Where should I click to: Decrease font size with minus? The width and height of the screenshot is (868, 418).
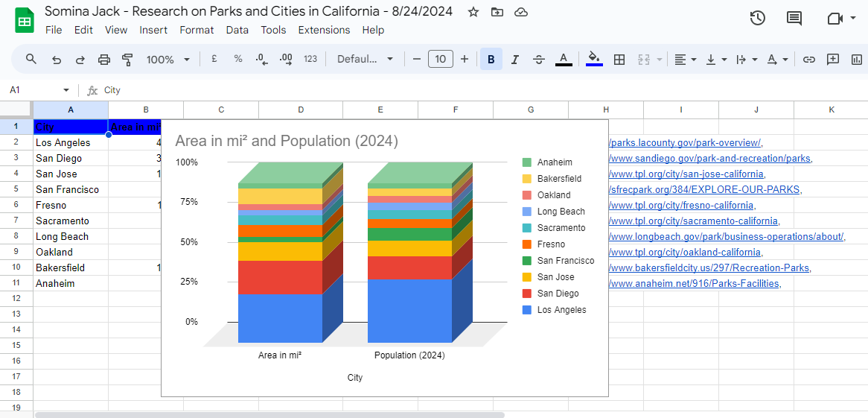pyautogui.click(x=417, y=59)
